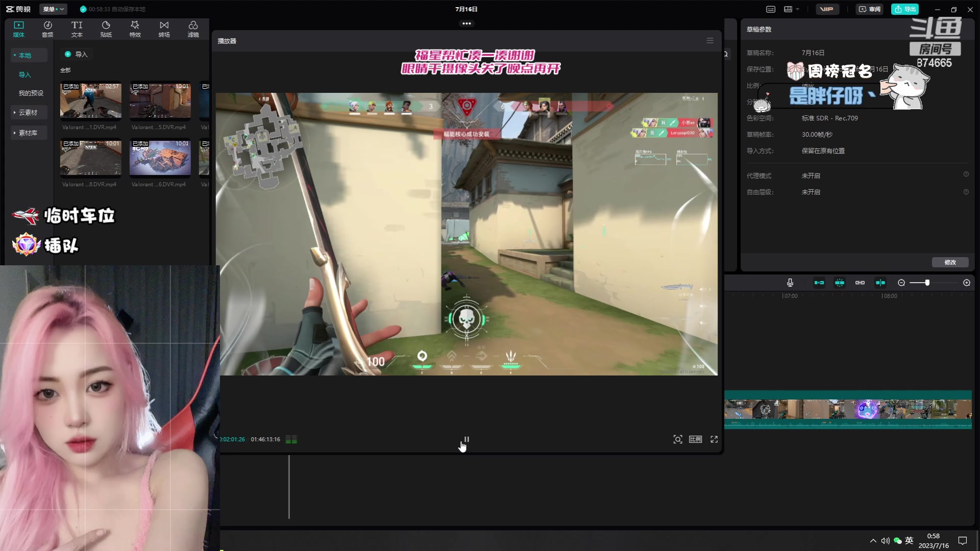Viewport: 980px width, 551px height.
Task: Click the 滤镜 filters icon
Action: 193,29
